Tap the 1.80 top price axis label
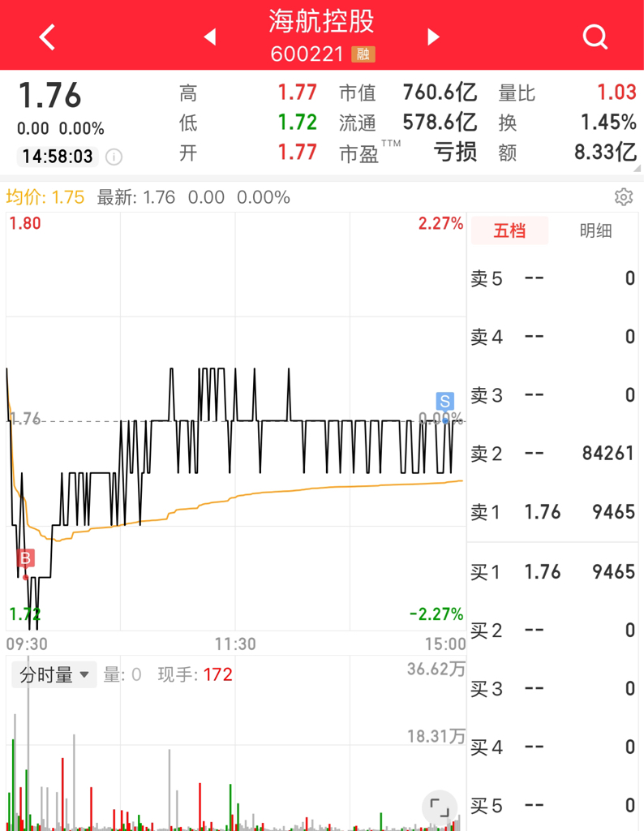The width and height of the screenshot is (644, 831). coord(25,223)
